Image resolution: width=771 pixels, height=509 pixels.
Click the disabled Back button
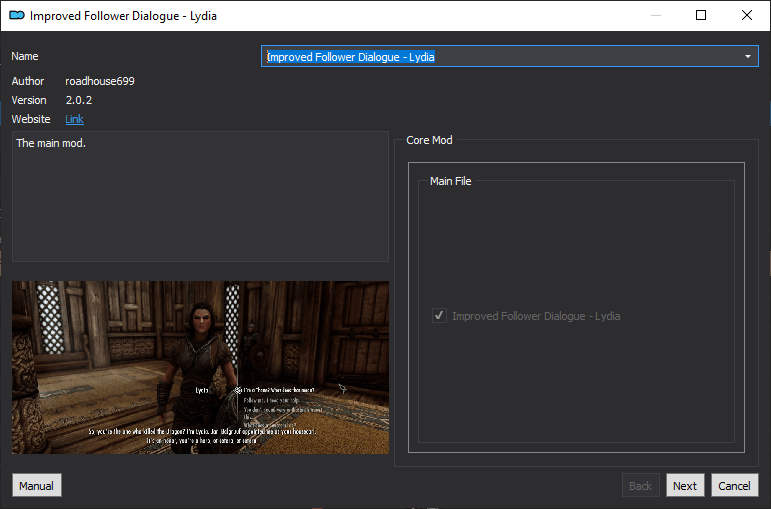click(x=640, y=485)
